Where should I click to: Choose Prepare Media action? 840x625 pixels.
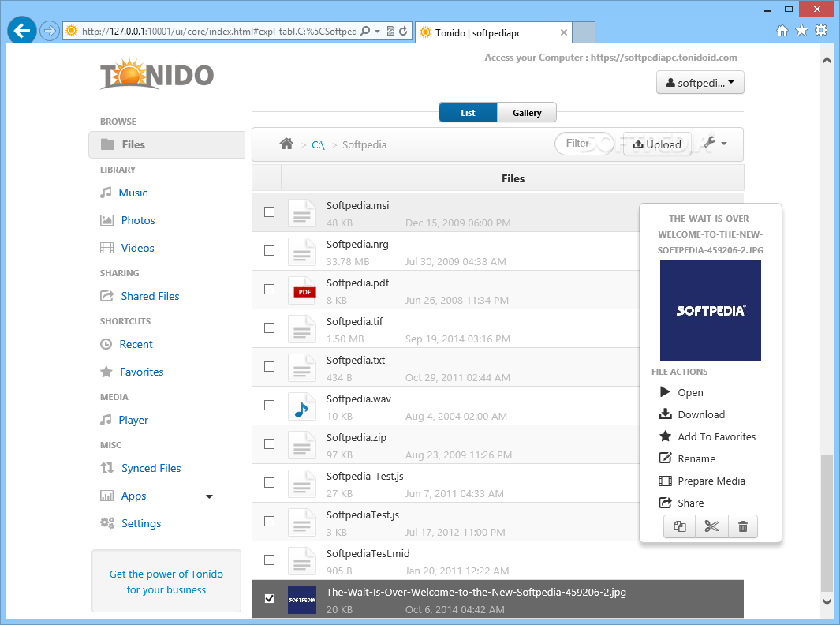(702, 481)
